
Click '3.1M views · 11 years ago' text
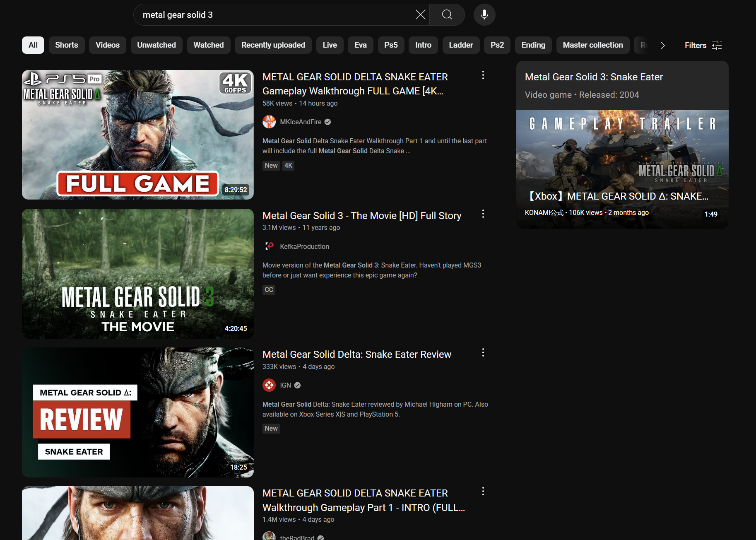[301, 227]
